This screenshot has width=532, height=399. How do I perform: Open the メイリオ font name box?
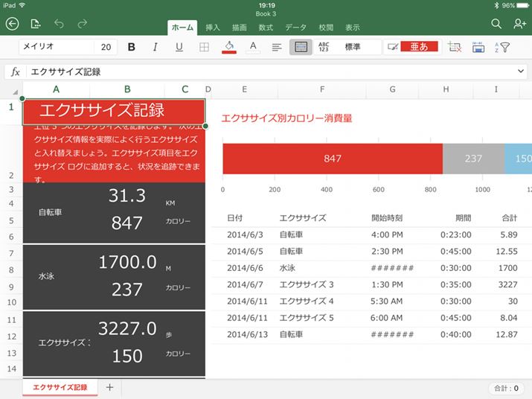coord(56,47)
